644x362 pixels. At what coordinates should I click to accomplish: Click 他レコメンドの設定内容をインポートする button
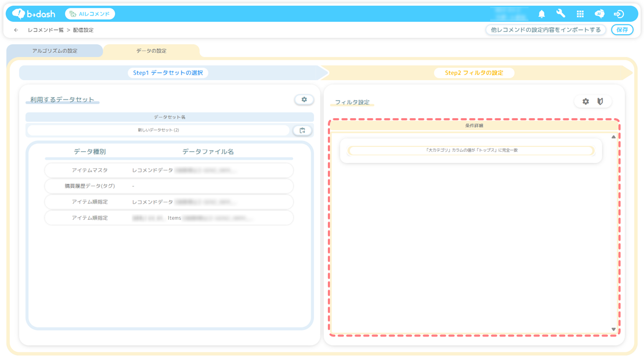tap(545, 30)
